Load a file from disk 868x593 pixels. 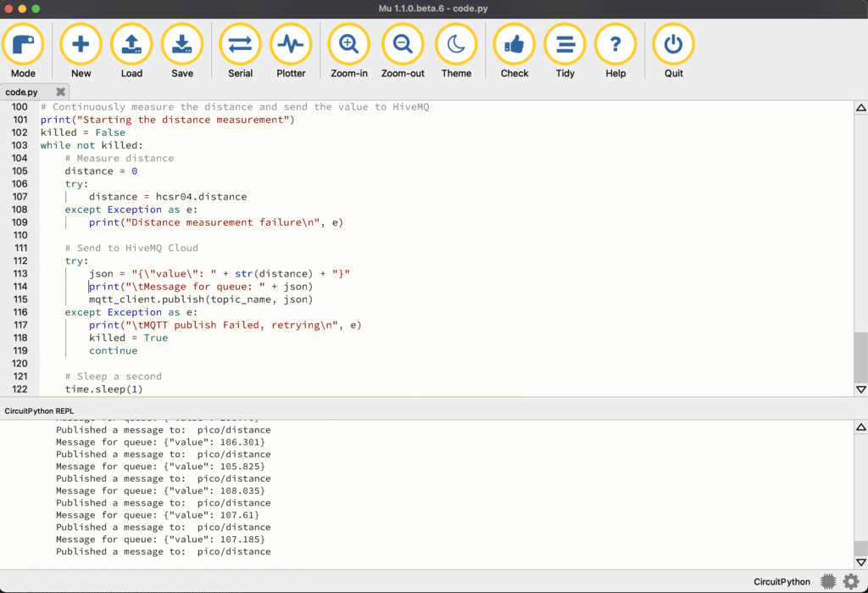click(131, 50)
